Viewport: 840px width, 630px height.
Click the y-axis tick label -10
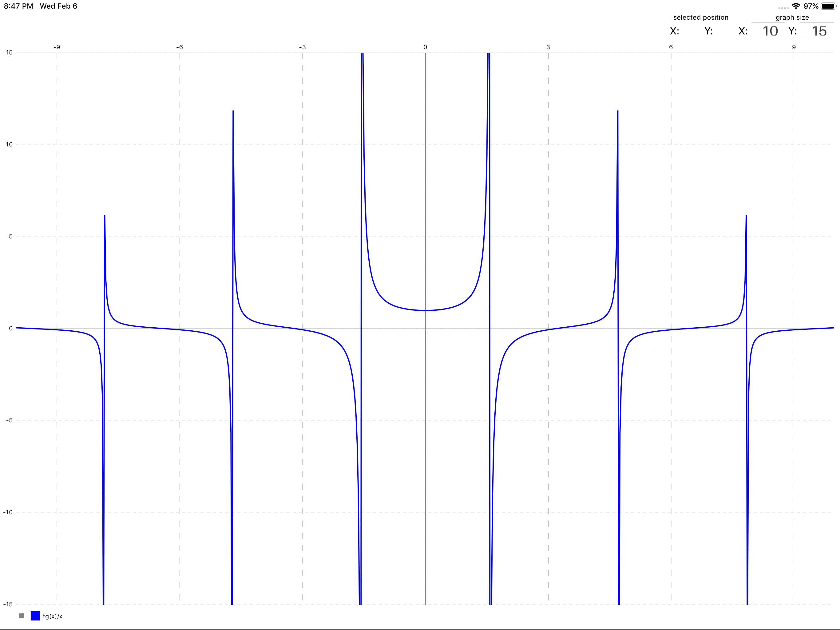[x=8, y=512]
